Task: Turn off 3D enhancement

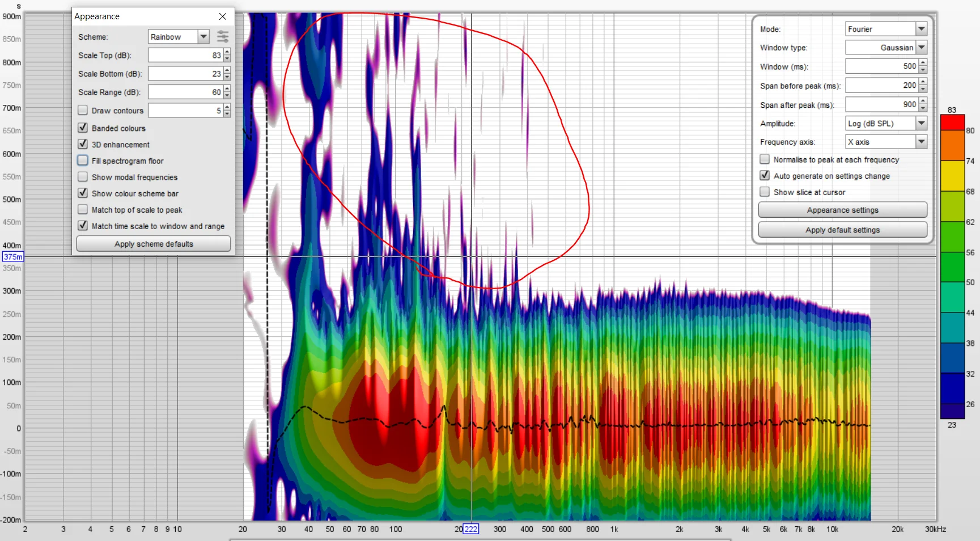Action: tap(83, 144)
